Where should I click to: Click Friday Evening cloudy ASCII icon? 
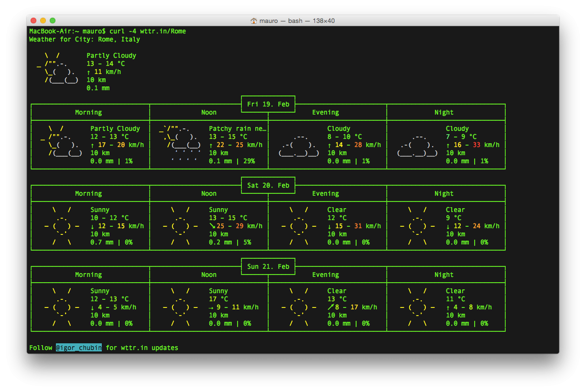tap(299, 145)
